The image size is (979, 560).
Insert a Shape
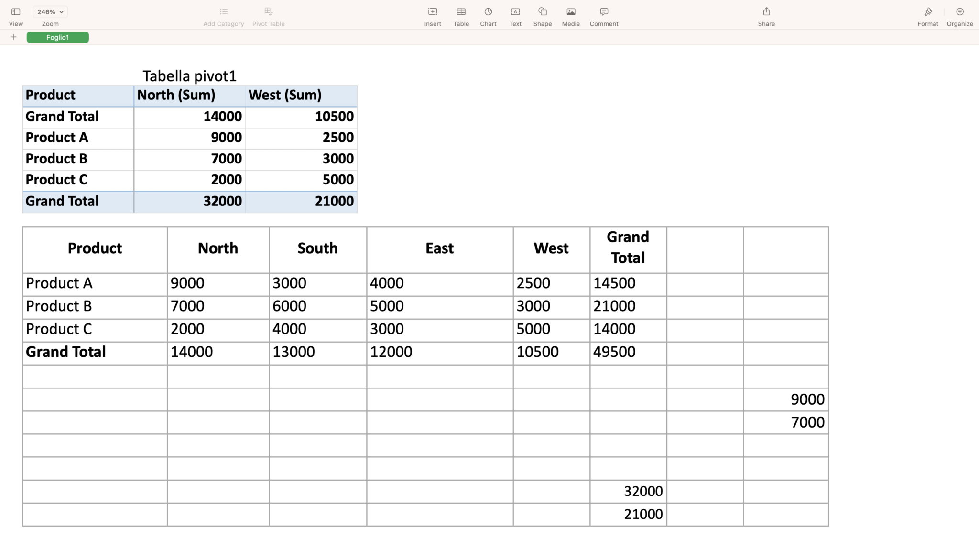542,14
